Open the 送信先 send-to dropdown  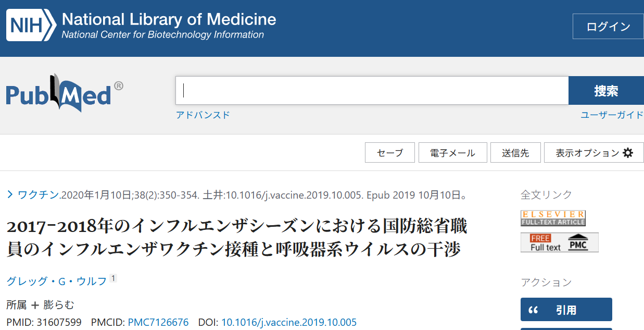tap(515, 153)
